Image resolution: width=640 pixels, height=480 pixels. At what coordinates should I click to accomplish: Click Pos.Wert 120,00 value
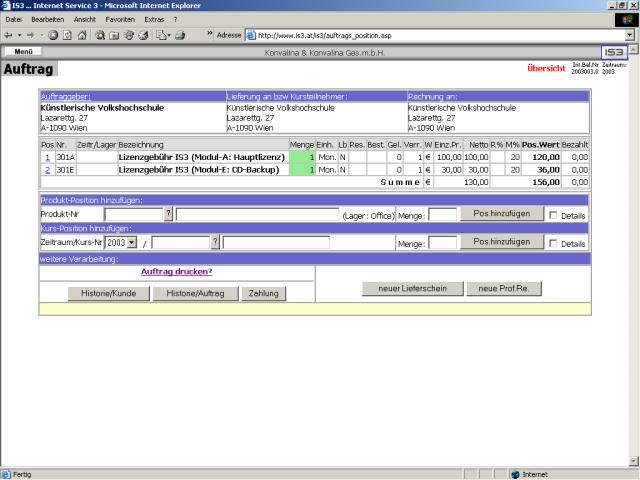click(546, 158)
